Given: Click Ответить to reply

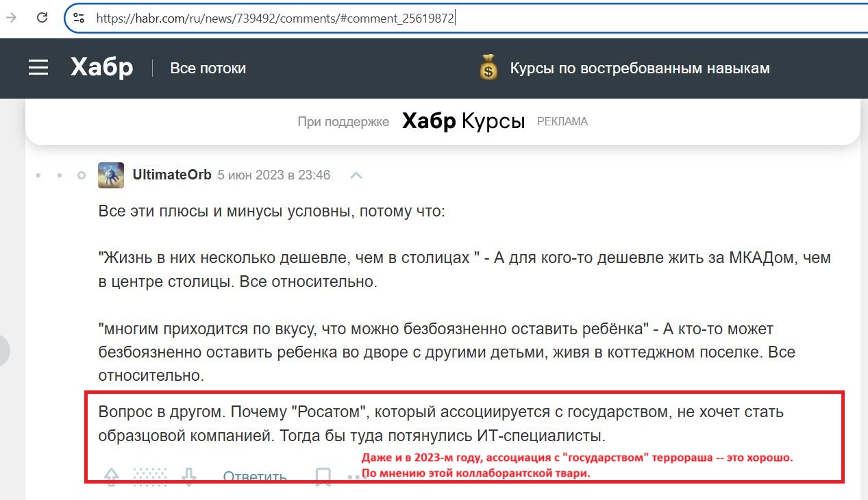Looking at the screenshot, I should tap(255, 477).
